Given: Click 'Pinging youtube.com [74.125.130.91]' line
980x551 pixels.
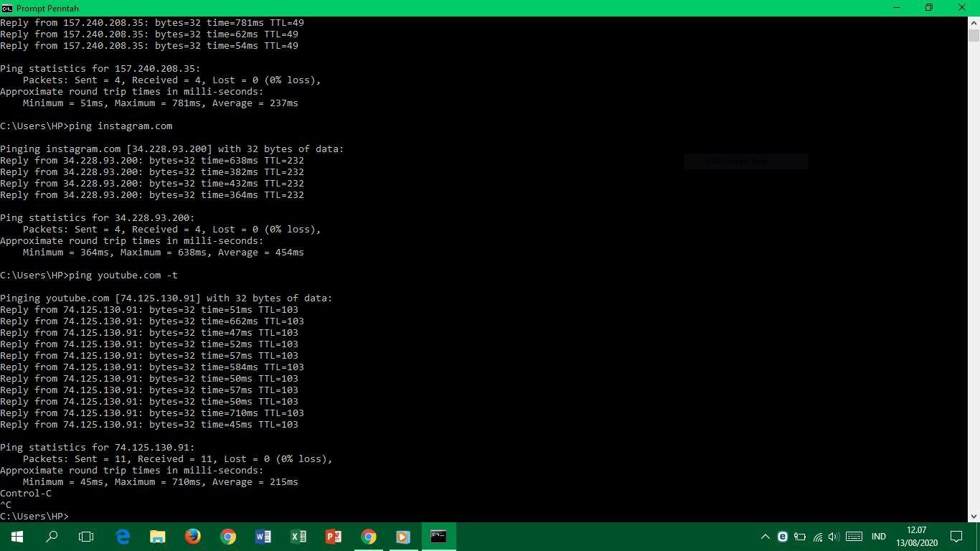Looking at the screenshot, I should click(x=166, y=298).
